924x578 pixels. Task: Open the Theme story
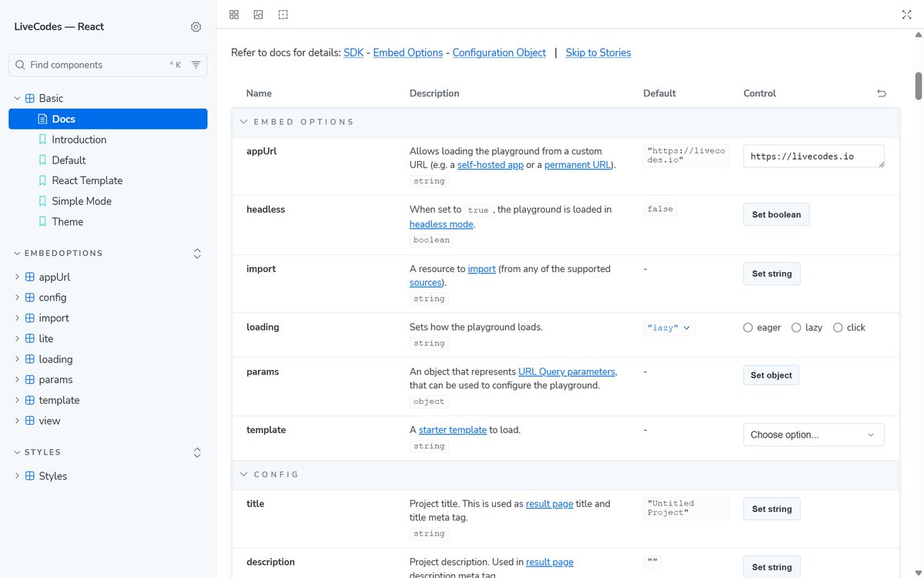pyautogui.click(x=67, y=222)
